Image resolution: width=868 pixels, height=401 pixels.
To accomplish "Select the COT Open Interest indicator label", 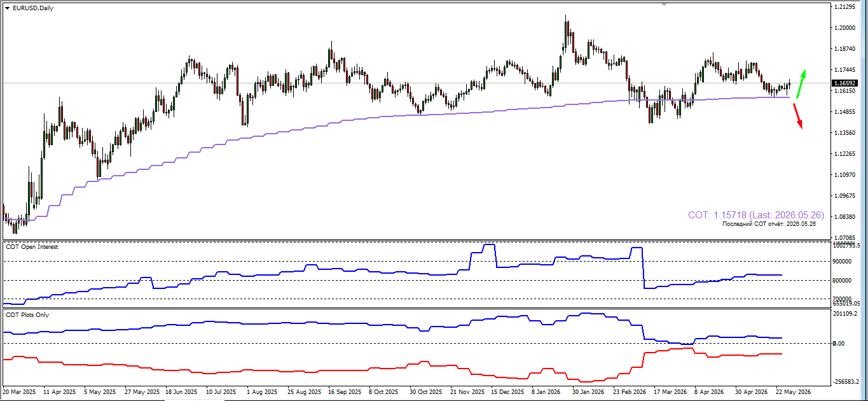I will (x=31, y=247).
